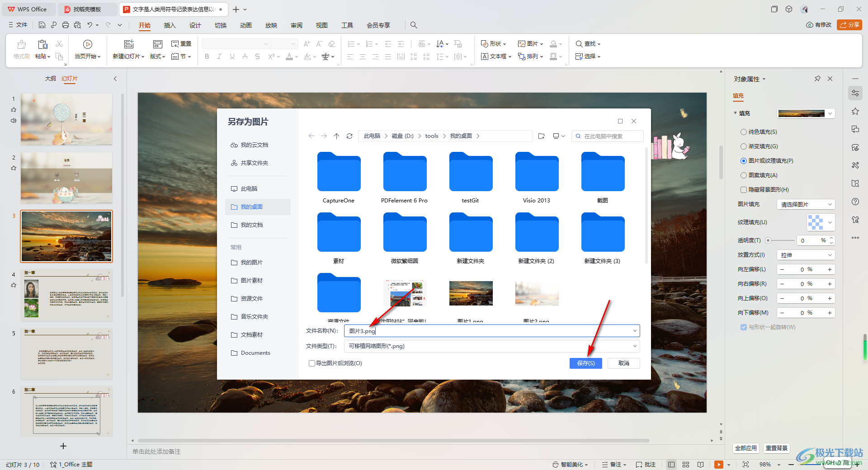
Task: Select picture or texture fill radio option
Action: coord(744,161)
